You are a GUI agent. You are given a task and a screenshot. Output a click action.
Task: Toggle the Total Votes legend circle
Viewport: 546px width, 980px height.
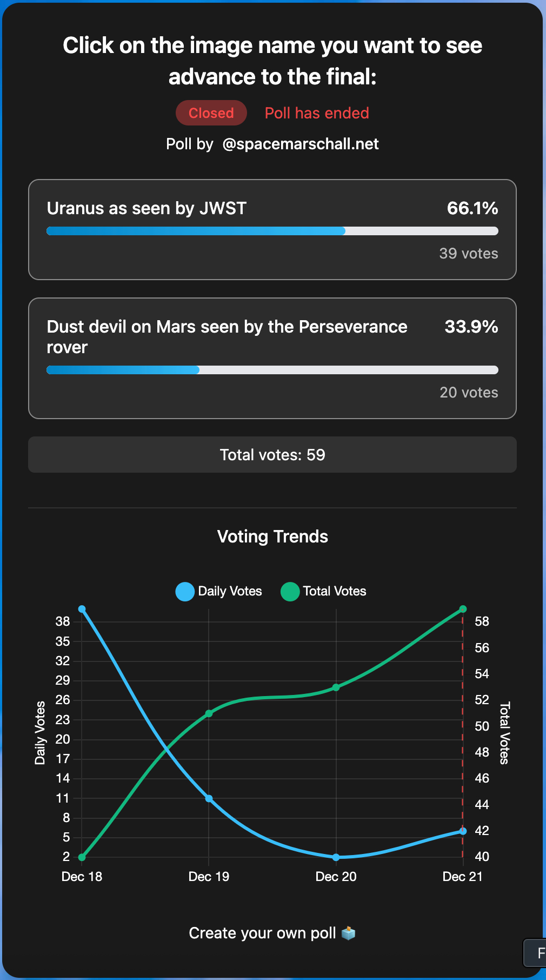point(290,592)
